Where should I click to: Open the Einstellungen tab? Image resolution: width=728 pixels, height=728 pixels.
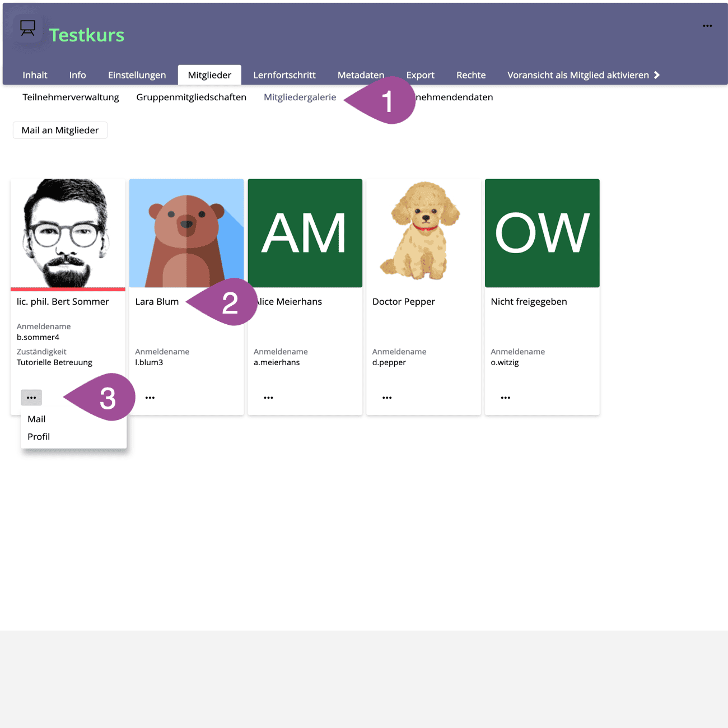coord(137,75)
